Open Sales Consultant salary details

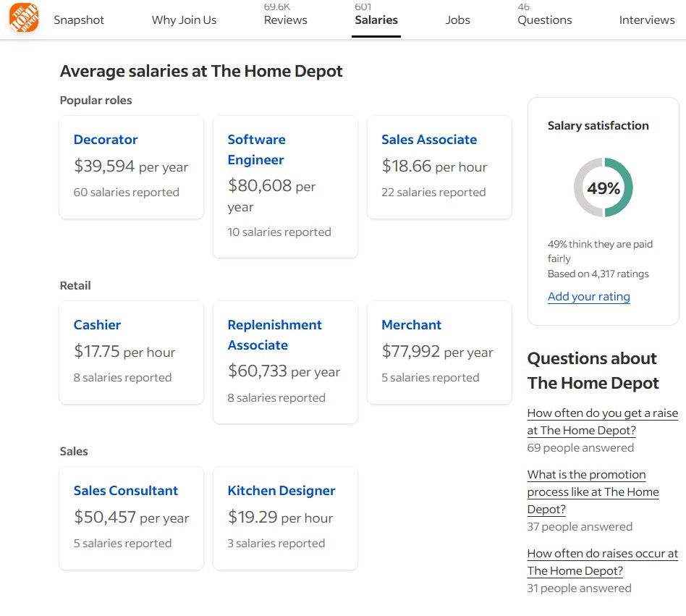click(x=125, y=491)
